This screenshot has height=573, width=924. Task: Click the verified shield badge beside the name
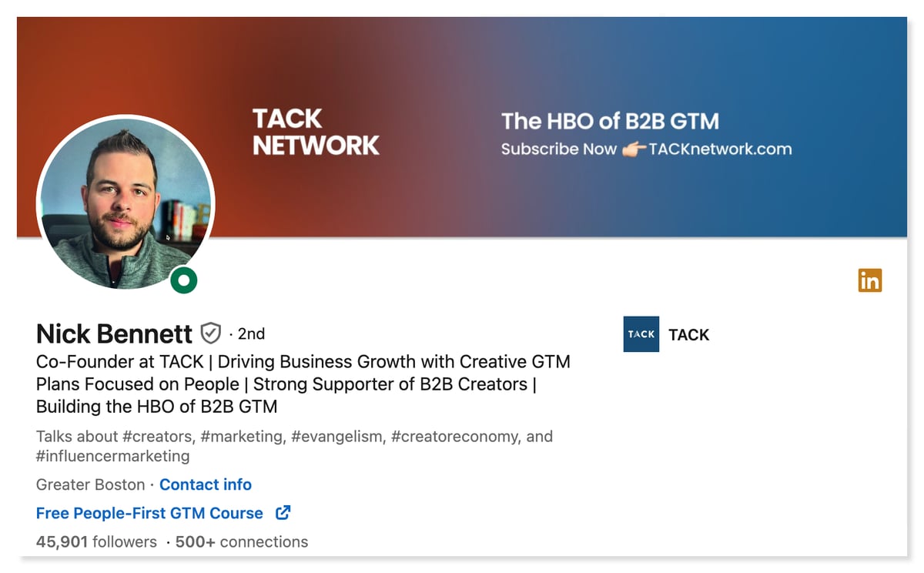(211, 333)
